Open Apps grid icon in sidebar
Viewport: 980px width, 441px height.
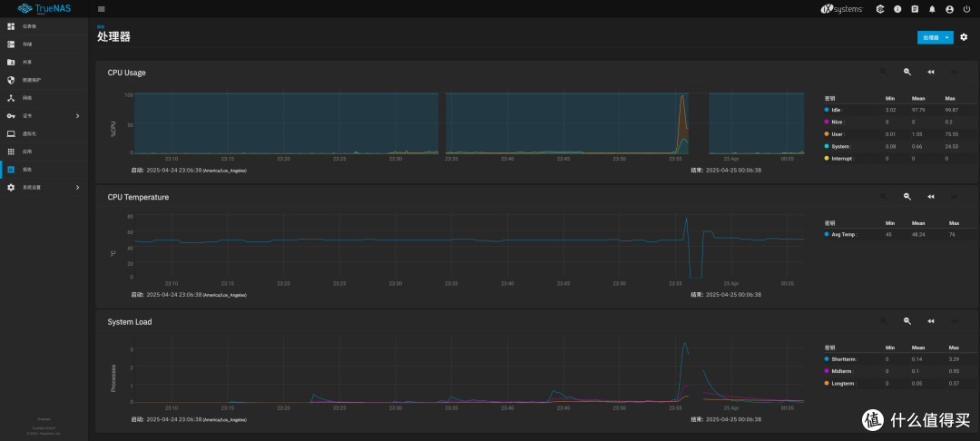(x=11, y=152)
